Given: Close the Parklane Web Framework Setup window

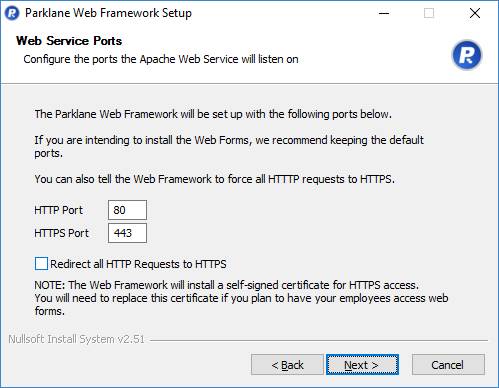Looking at the screenshot, I should 475,13.
